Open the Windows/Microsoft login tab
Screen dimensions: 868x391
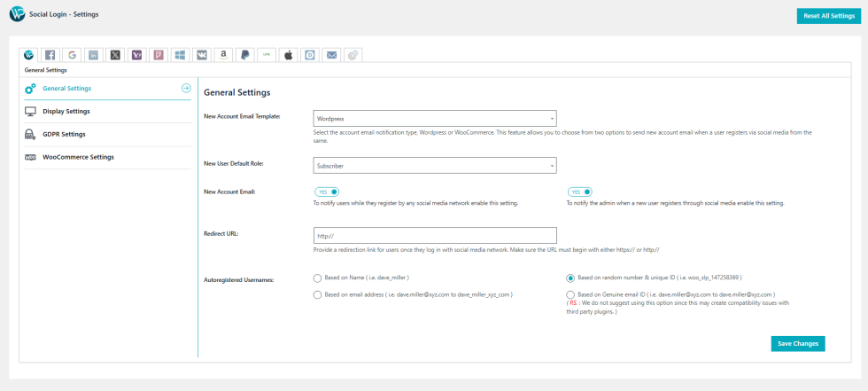180,55
